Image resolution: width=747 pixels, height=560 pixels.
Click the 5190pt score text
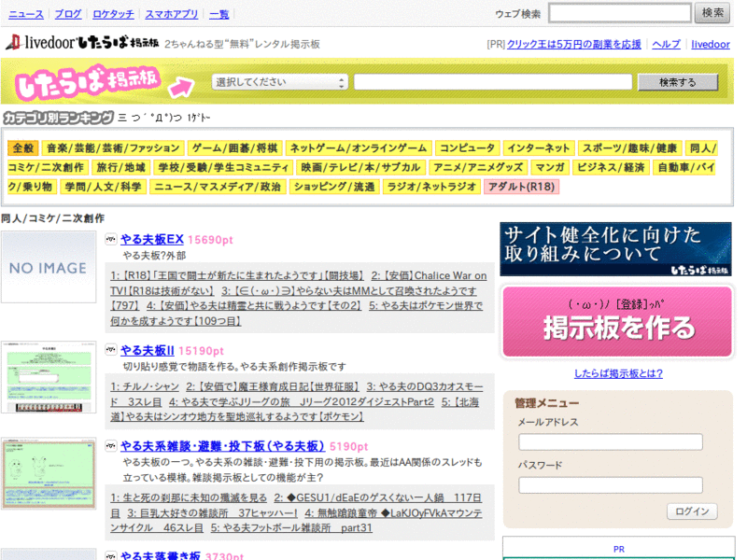348,447
